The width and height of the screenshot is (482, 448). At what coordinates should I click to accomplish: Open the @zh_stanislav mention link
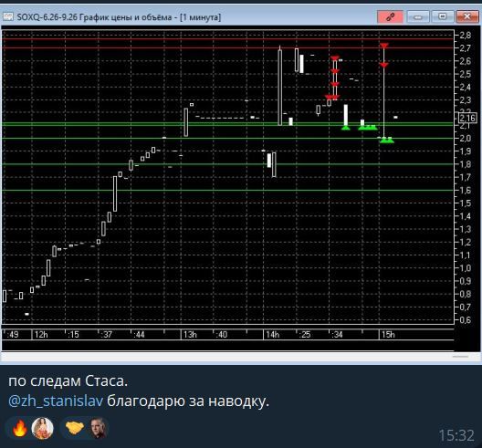56,401
